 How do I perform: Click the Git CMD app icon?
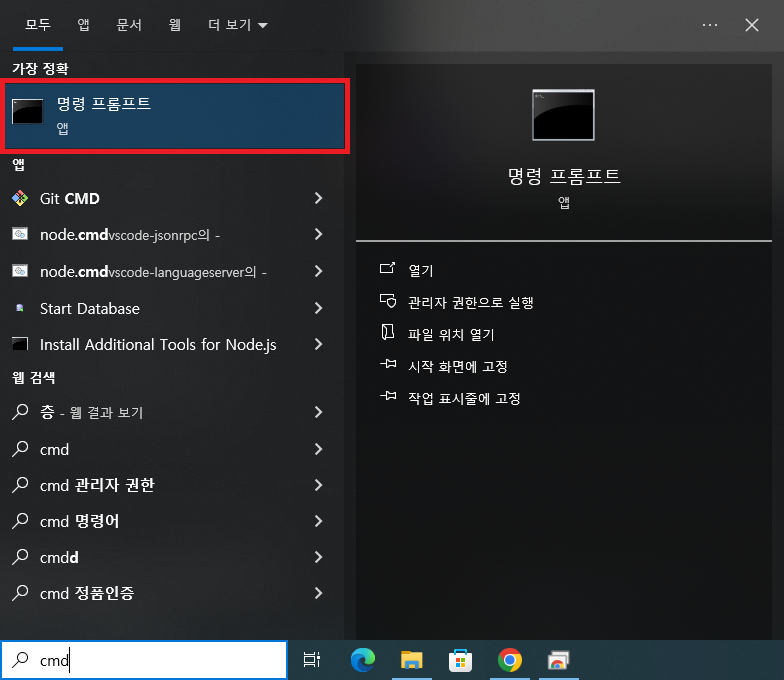(x=20, y=198)
